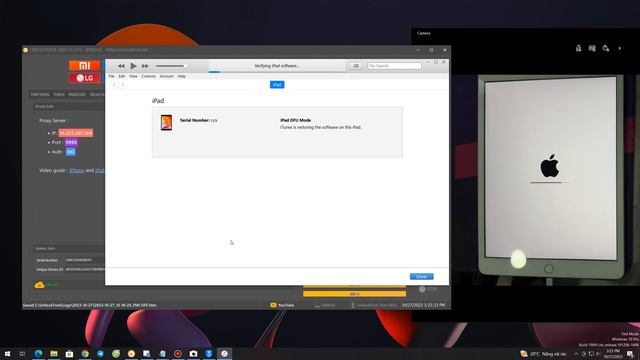
Task: Open File Explorer from the taskbar
Action: tap(54, 353)
